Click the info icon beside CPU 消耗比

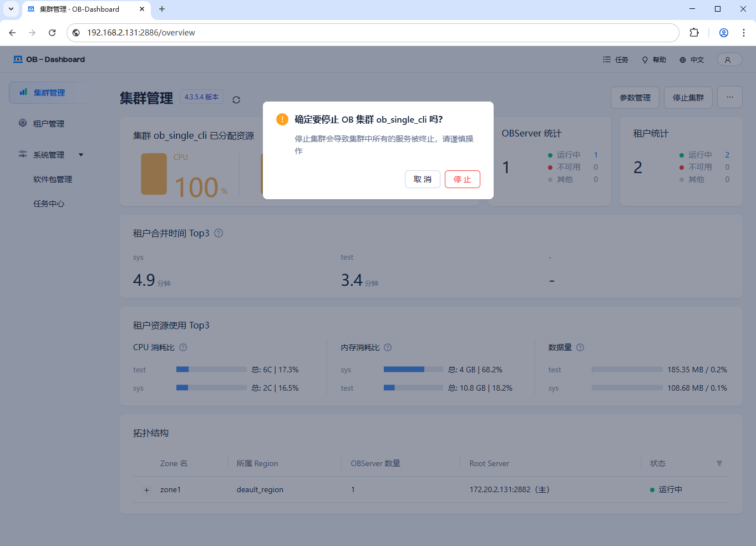click(183, 347)
